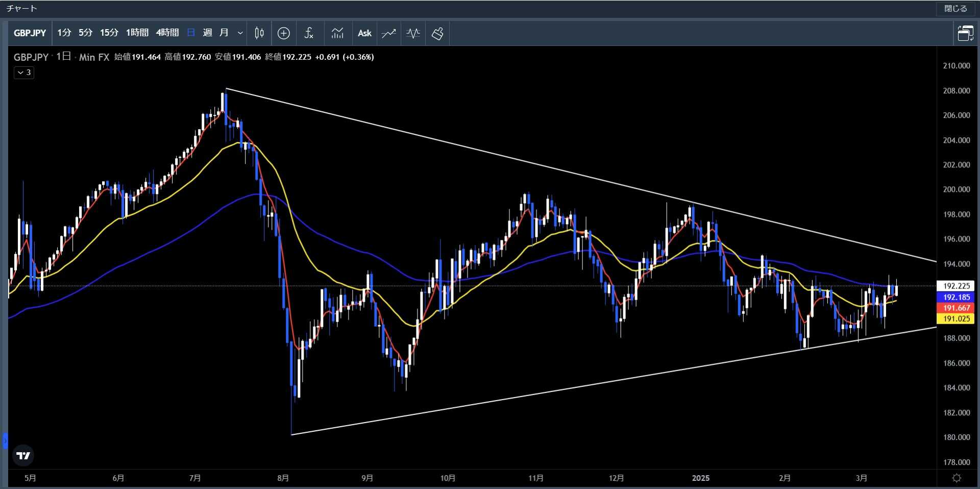Switch to the 4時間 timeframe
Screen dimensions: 980x489
click(167, 33)
